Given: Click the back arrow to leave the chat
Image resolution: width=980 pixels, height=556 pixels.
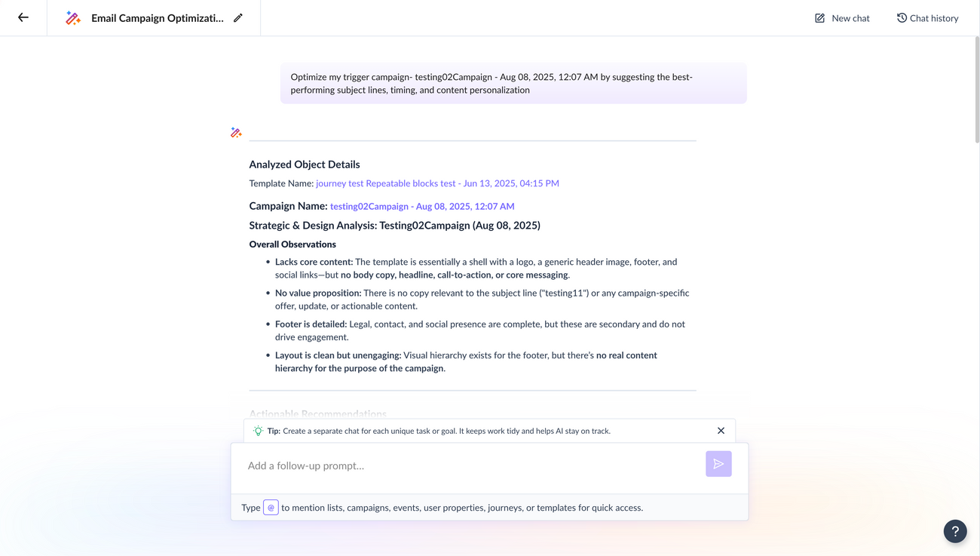Looking at the screenshot, I should (x=20, y=17).
